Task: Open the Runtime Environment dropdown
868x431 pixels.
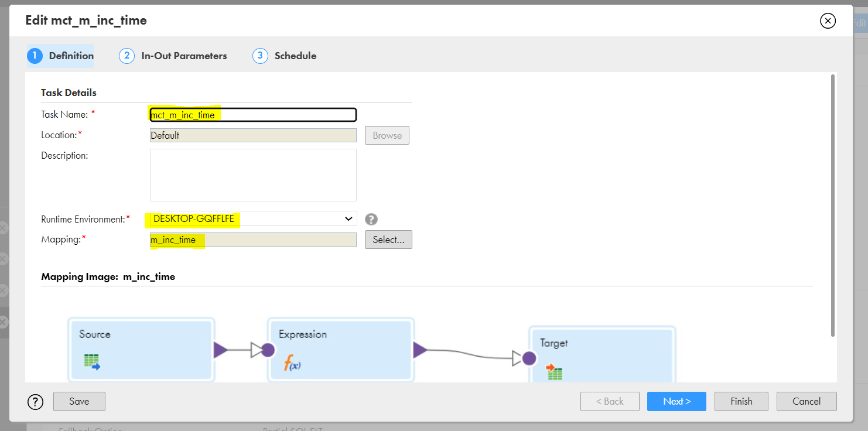Action: 253,219
